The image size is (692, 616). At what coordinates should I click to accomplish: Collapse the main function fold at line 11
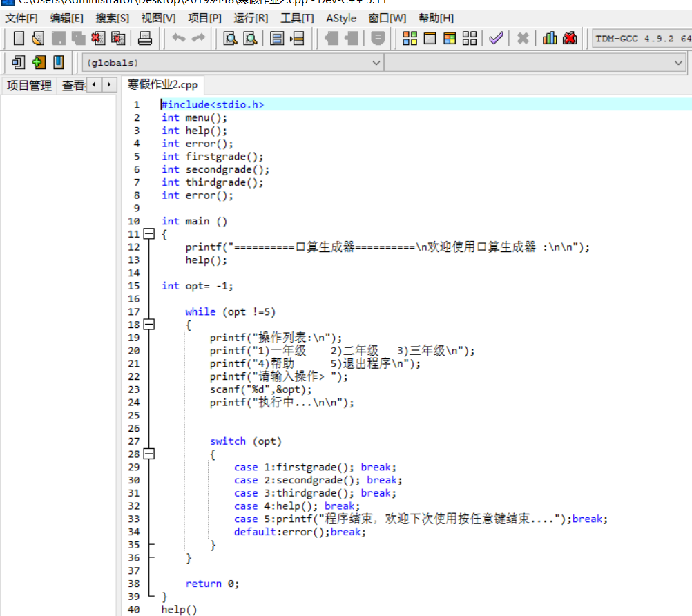(148, 234)
